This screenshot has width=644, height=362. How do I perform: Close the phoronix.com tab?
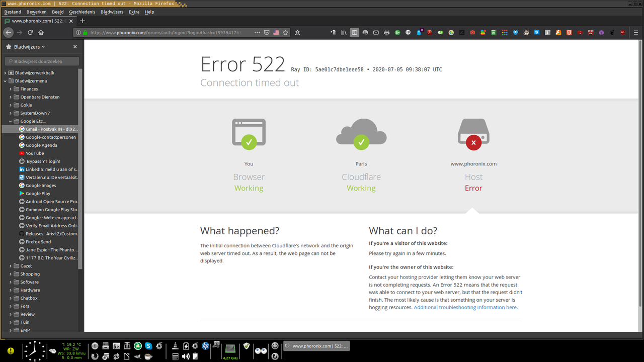pos(71,21)
